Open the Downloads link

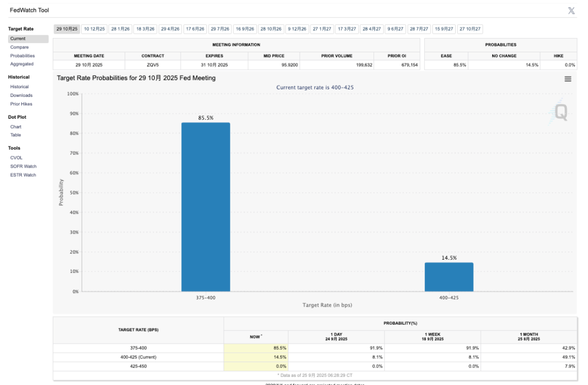tap(21, 95)
